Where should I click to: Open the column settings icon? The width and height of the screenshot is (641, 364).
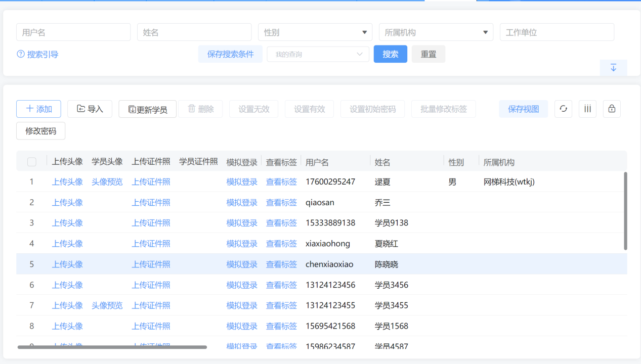click(587, 109)
